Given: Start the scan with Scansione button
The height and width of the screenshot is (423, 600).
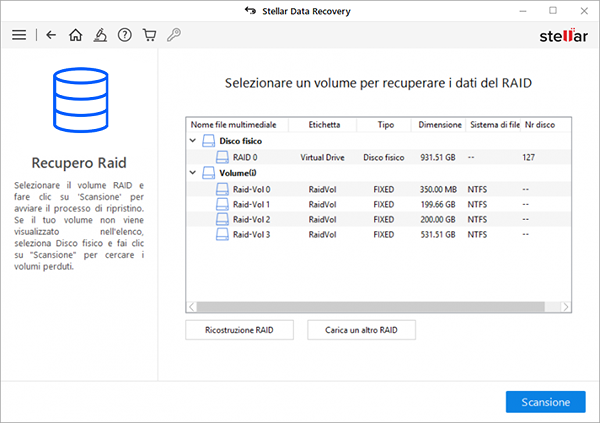Looking at the screenshot, I should [x=546, y=402].
